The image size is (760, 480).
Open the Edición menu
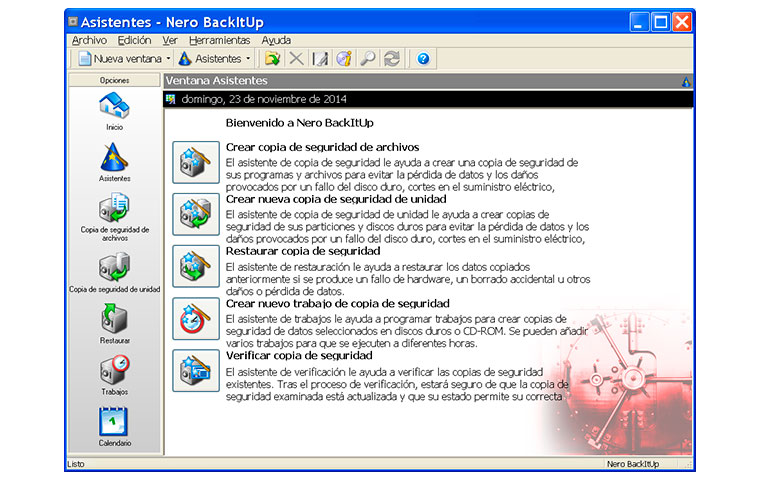tap(134, 40)
